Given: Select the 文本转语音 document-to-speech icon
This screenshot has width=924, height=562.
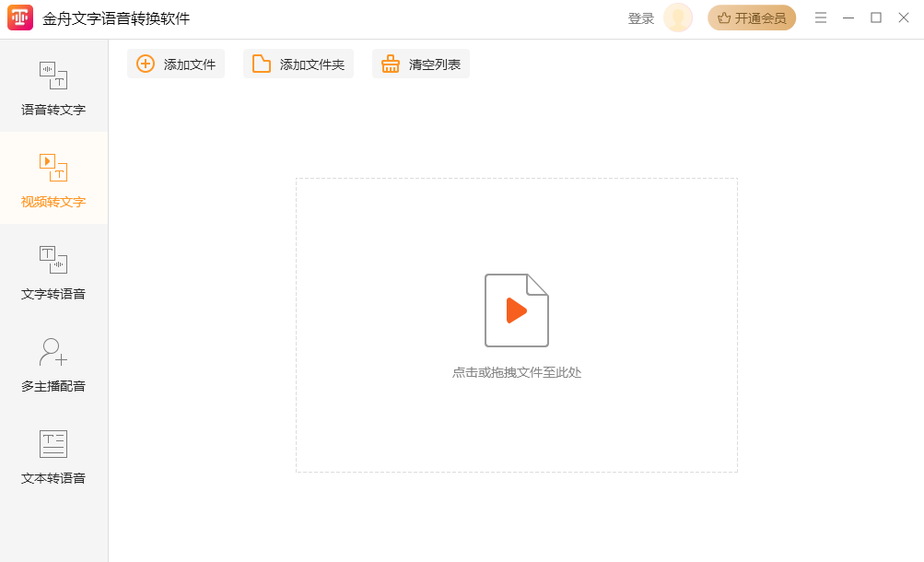Looking at the screenshot, I should pyautogui.click(x=53, y=444).
